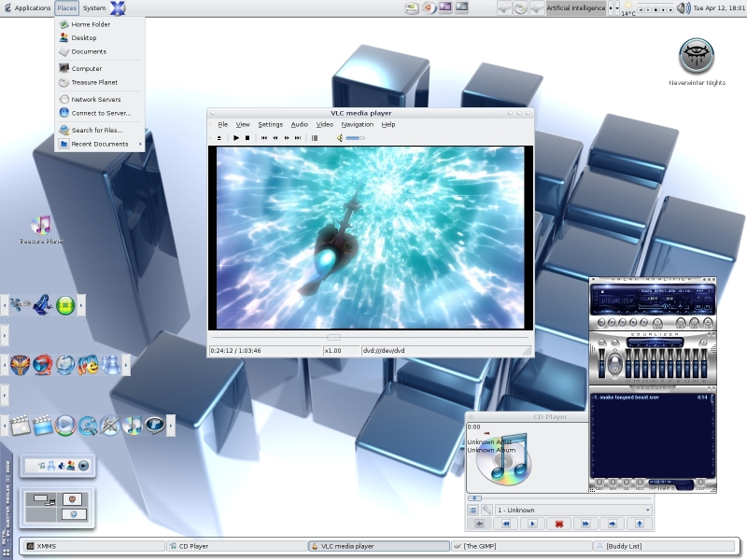Viewport: 747px width, 560px height.
Task: Click the fast-forward button in VLC toolbar
Action: tap(287, 138)
